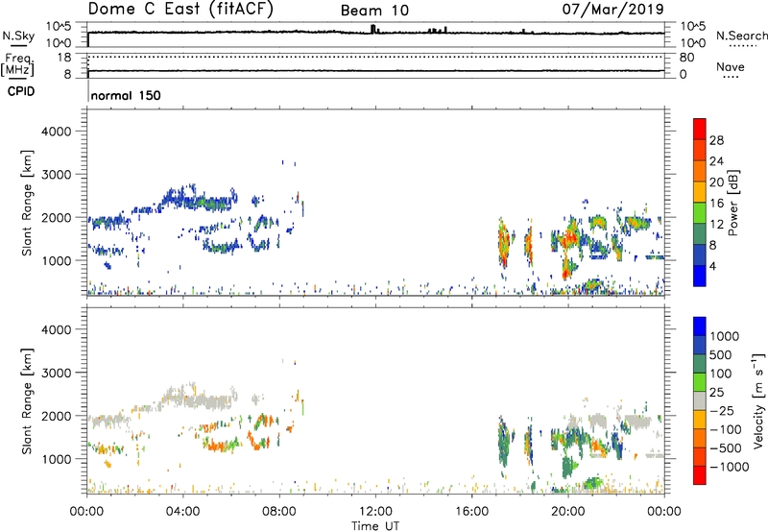Click the 'N.Sky' legend label
768x532 pixels.
point(18,36)
